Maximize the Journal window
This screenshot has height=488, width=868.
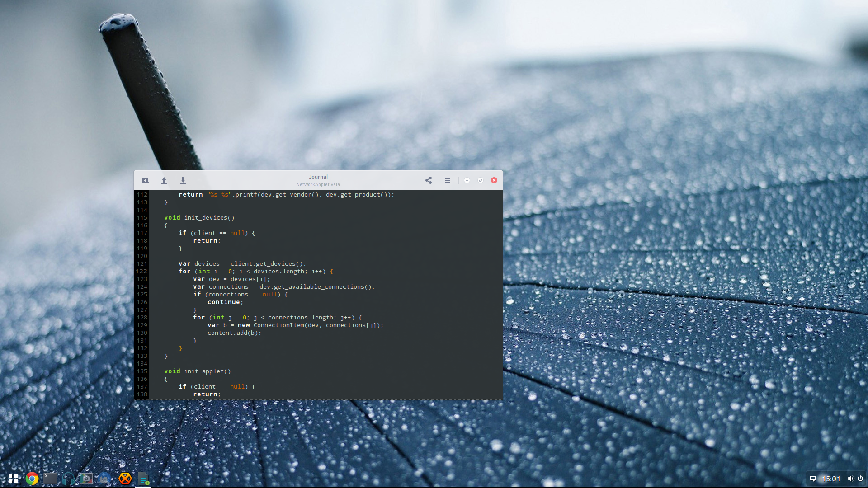click(481, 180)
